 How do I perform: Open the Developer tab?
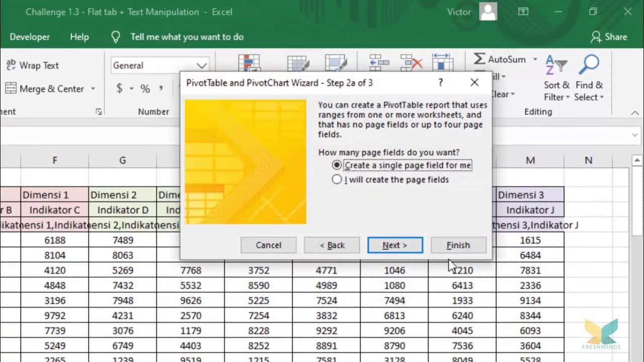(x=30, y=37)
